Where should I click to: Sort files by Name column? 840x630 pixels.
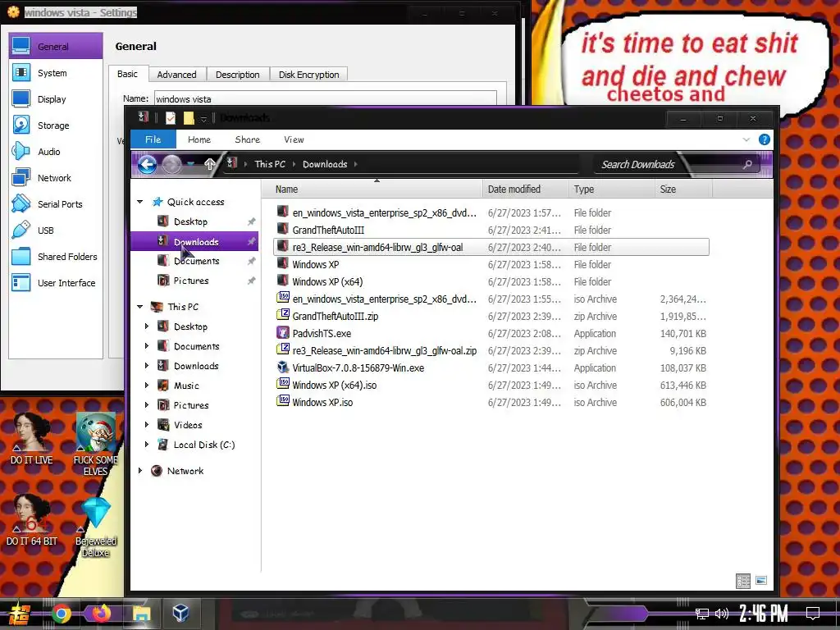(372, 189)
